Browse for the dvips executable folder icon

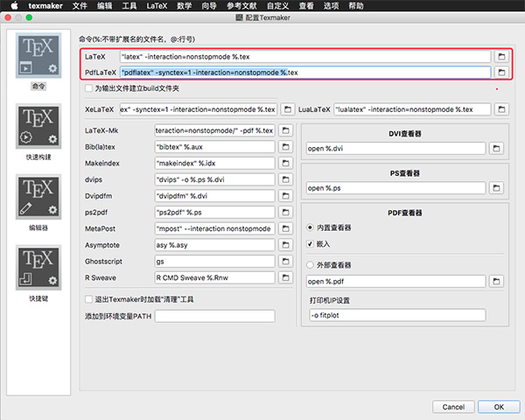285,179
